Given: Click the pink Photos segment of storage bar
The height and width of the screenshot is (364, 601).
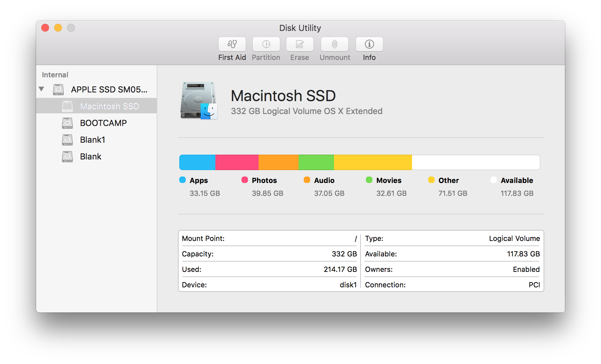Looking at the screenshot, I should [x=237, y=162].
